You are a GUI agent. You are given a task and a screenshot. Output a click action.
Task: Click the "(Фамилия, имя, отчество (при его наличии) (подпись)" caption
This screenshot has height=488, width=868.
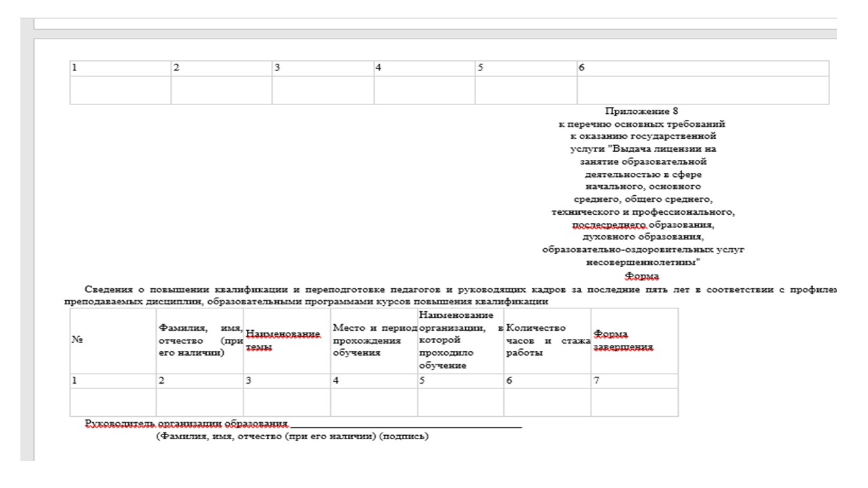292,436
